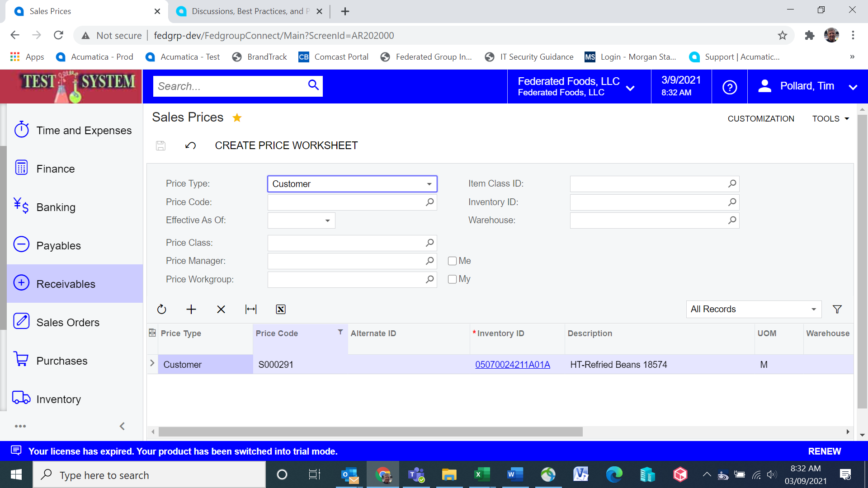Click the search magnifier in top bar
This screenshot has height=488, width=868.
click(x=313, y=85)
